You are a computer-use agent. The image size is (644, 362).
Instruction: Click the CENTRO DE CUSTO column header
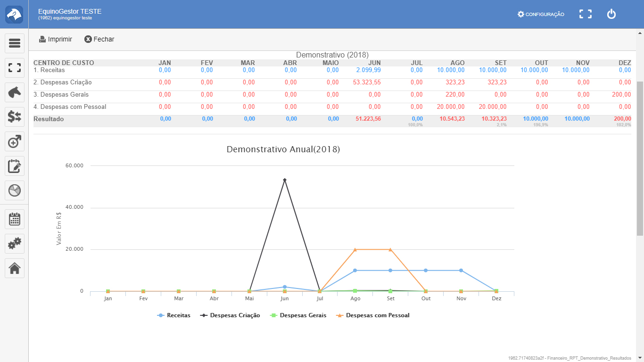tap(64, 63)
